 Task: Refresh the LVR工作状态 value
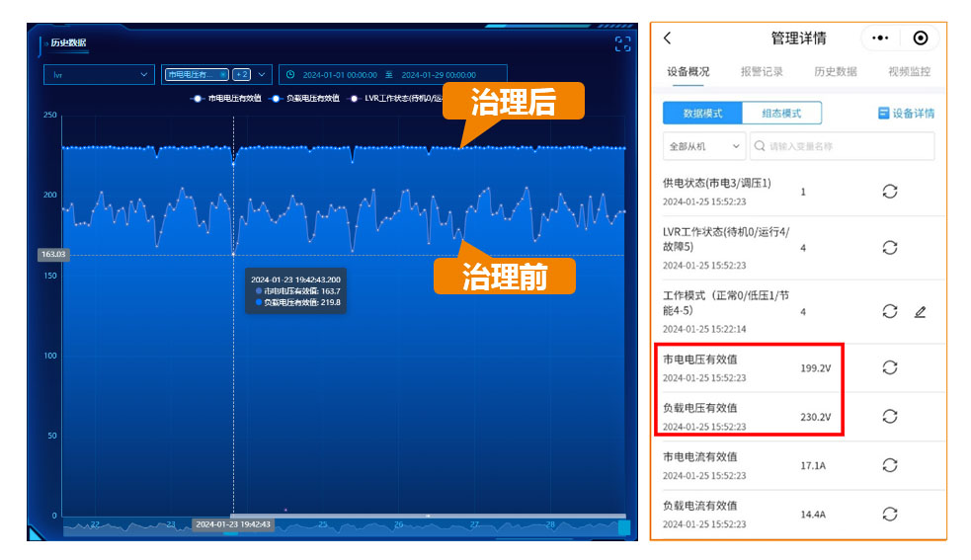point(889,247)
